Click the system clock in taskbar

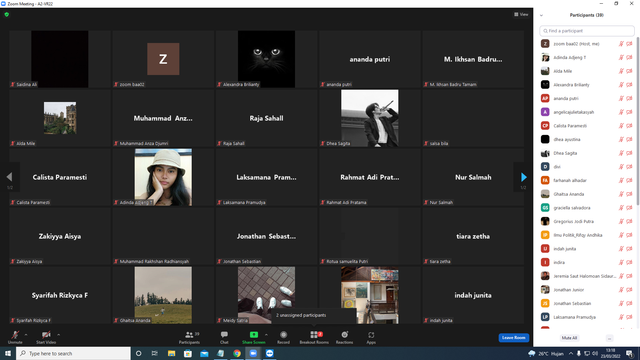(611, 353)
